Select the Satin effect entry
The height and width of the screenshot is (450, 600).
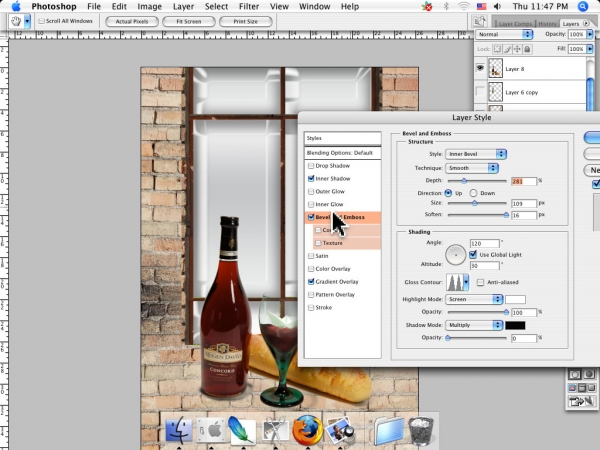tap(321, 256)
